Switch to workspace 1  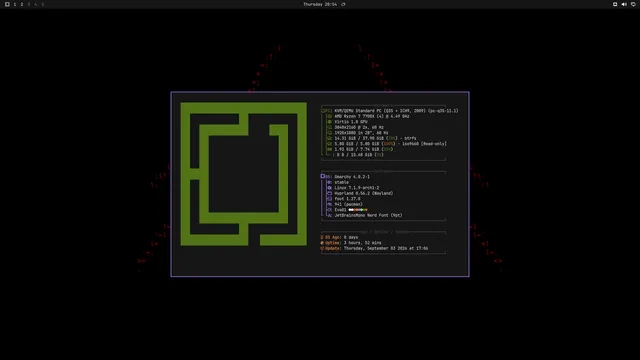tap(15, 4)
